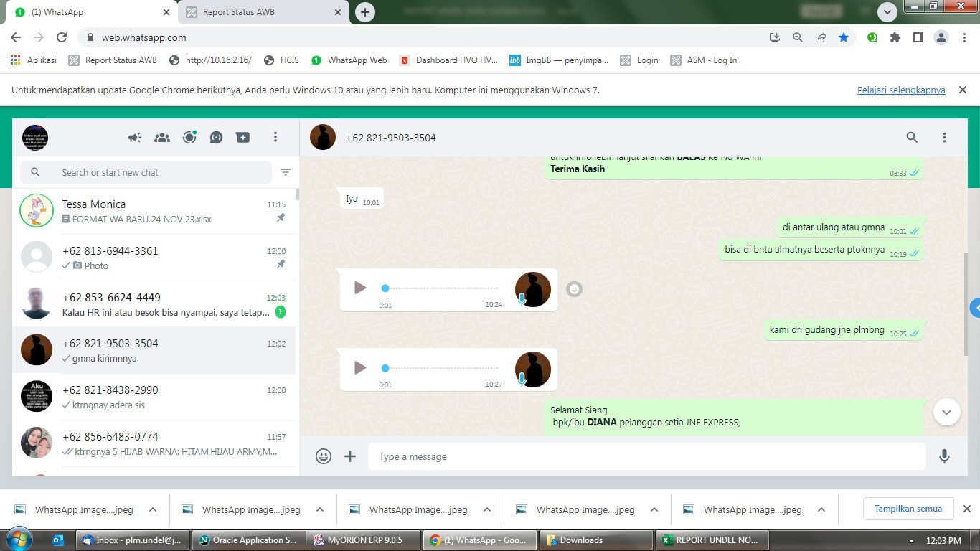The width and height of the screenshot is (980, 551).
Task: Open the Downloads folder taskbar item
Action: click(x=595, y=540)
